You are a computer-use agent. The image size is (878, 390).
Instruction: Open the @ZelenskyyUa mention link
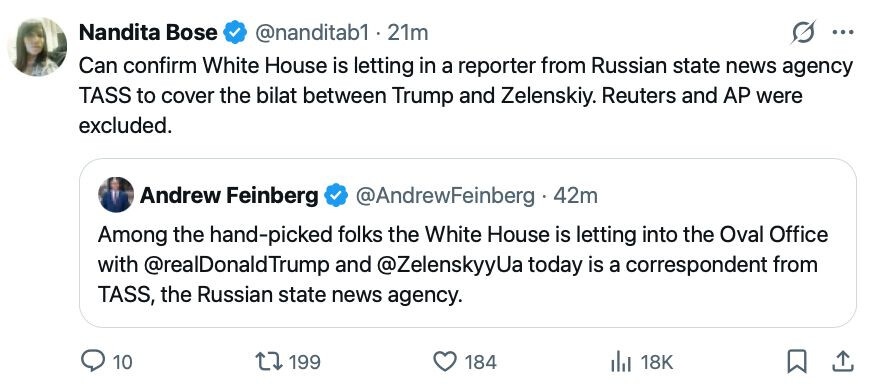pos(447,264)
